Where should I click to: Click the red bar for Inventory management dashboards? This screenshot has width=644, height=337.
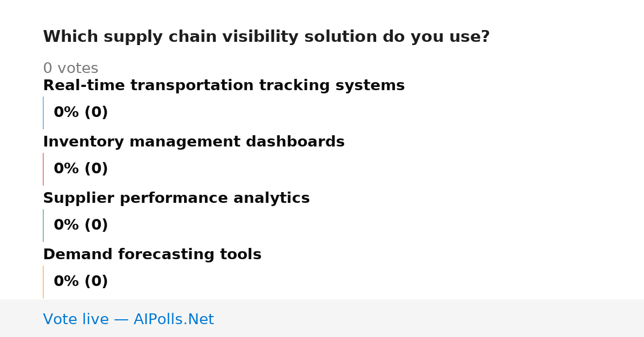(43, 169)
